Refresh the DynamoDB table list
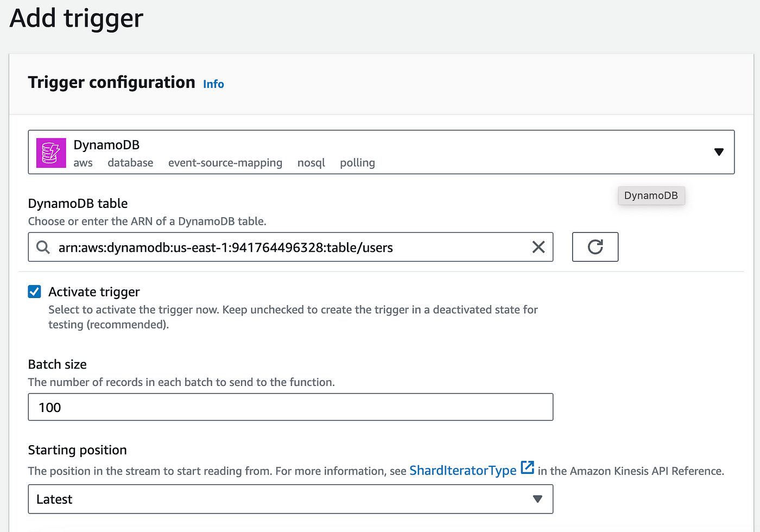The height and width of the screenshot is (532, 760). 595,247
